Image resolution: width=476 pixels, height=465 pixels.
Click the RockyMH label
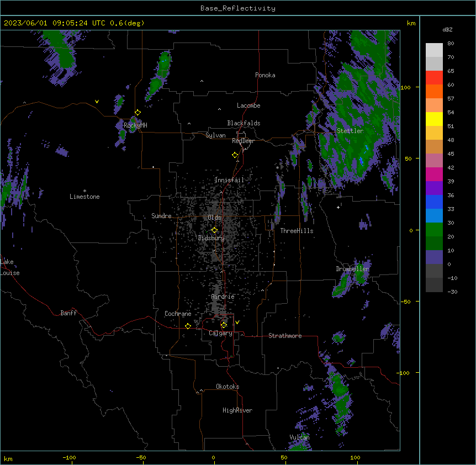(x=135, y=125)
